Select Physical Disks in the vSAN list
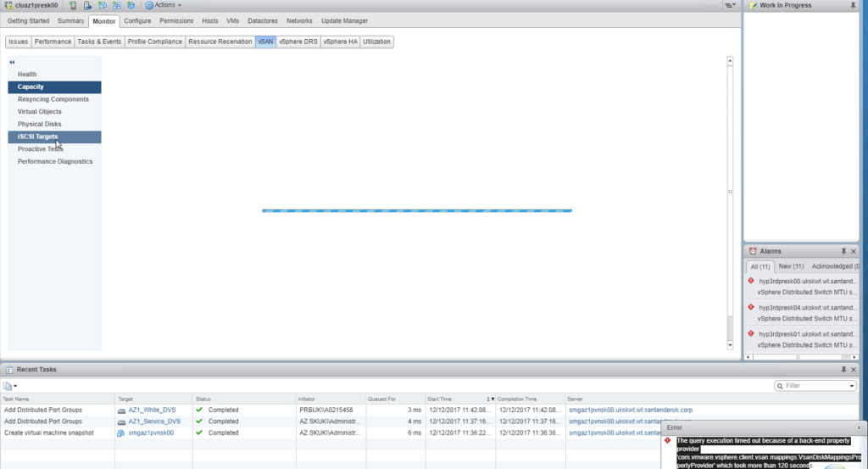 tap(39, 124)
